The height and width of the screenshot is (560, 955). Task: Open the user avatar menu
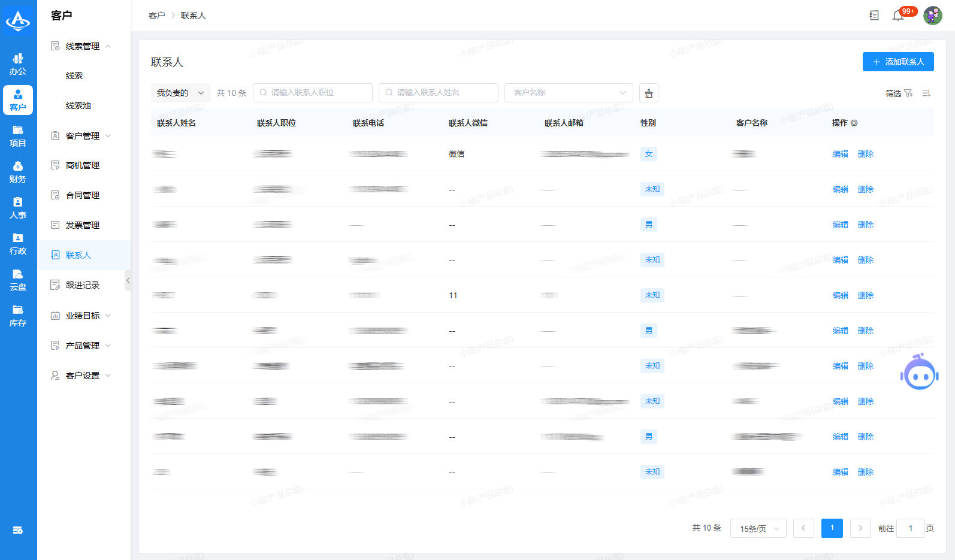click(x=932, y=16)
